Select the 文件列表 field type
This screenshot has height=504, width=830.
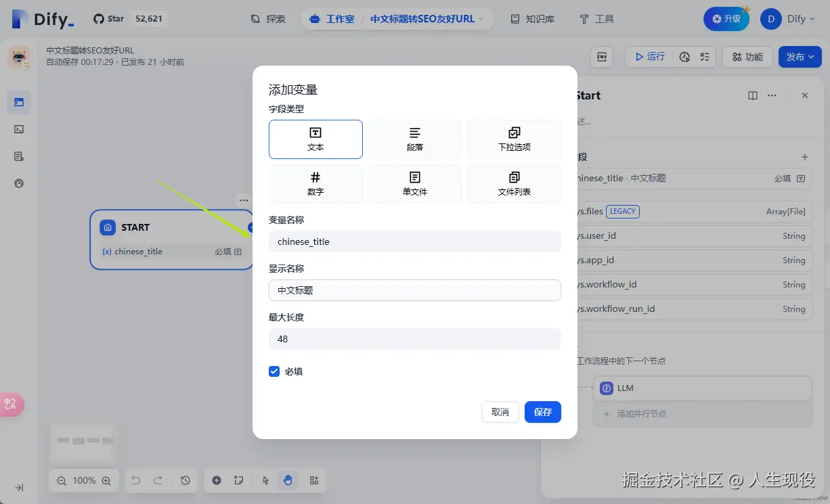click(514, 184)
